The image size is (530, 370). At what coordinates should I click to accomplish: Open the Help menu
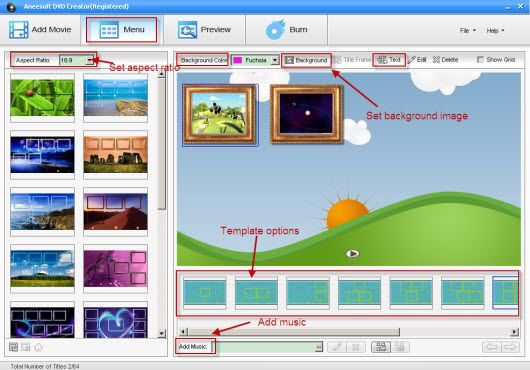click(495, 30)
